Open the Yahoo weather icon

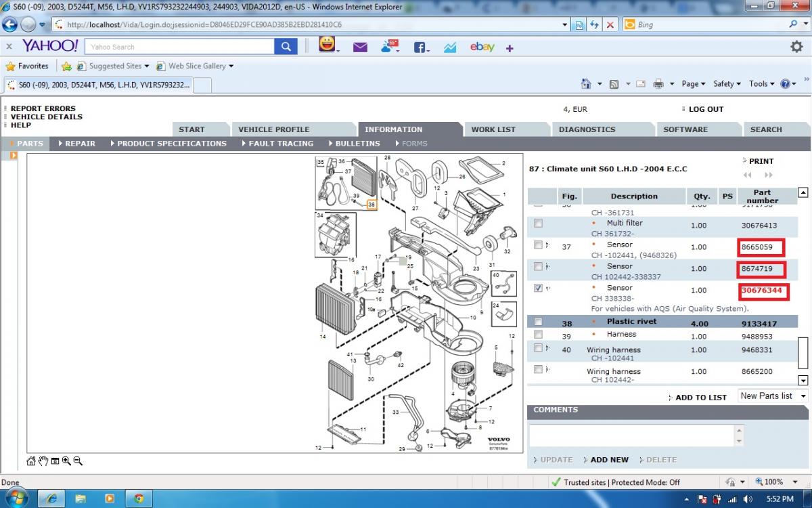click(x=390, y=47)
